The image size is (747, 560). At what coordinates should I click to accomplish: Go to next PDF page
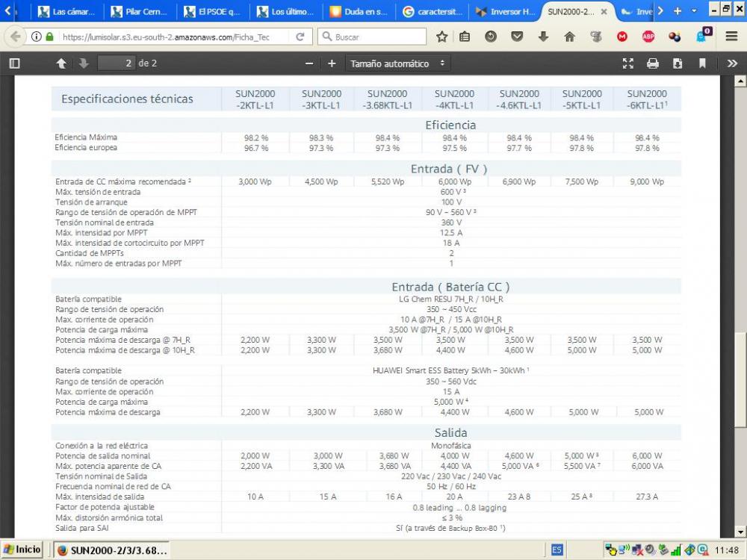84,63
